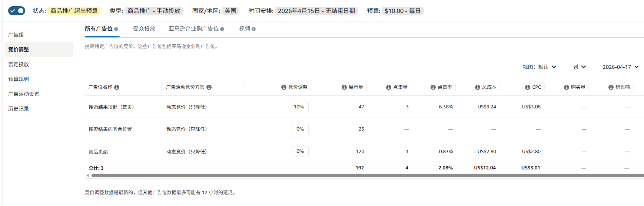Open the 2026-04-17 date dropdown

click(x=620, y=67)
